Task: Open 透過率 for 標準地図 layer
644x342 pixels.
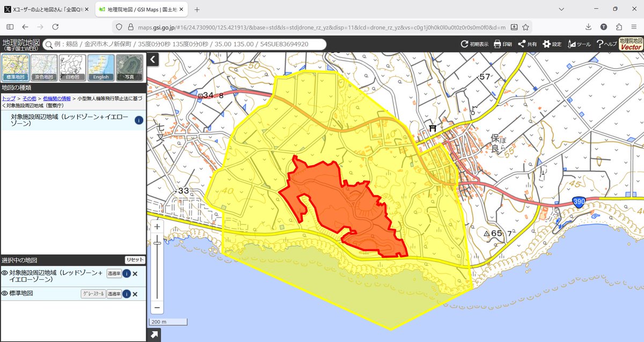Action: pyautogui.click(x=114, y=294)
